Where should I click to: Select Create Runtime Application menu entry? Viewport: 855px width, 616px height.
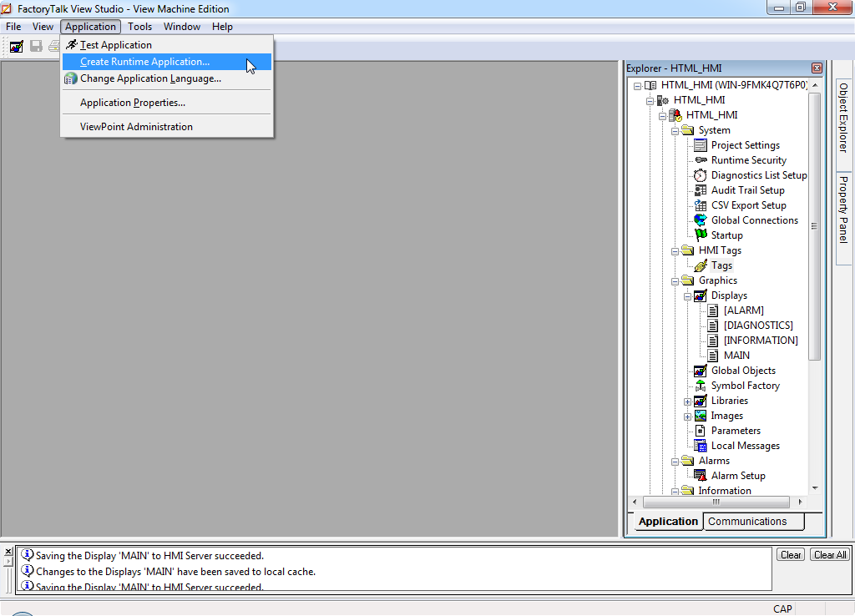point(167,62)
